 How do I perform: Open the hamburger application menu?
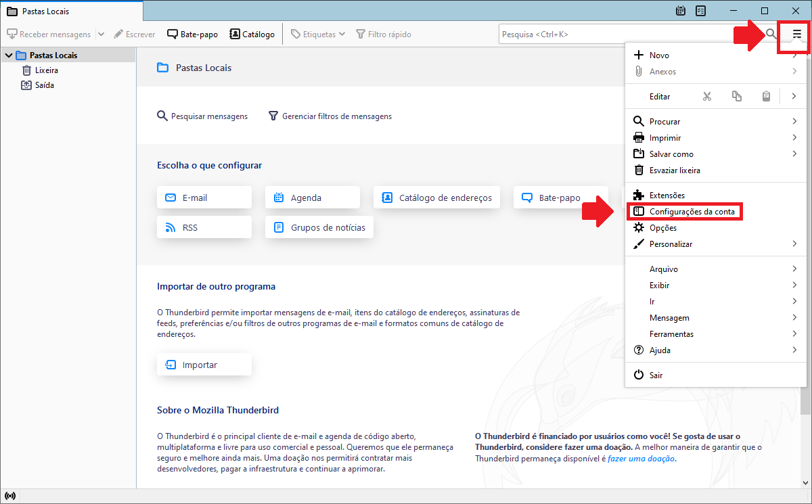click(797, 34)
